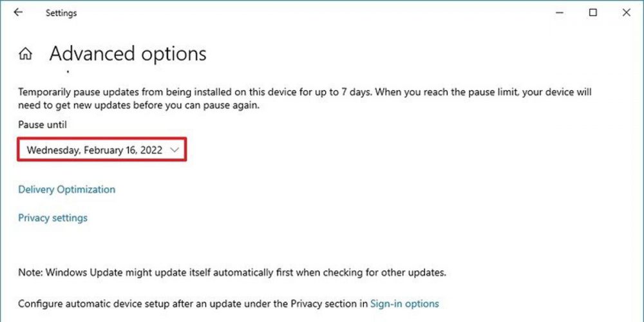Click the Settings title in the title bar

point(62,12)
